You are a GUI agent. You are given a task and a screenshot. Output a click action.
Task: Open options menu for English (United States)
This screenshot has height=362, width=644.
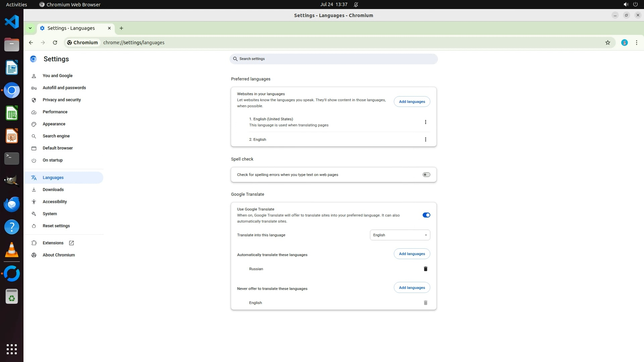tap(425, 122)
